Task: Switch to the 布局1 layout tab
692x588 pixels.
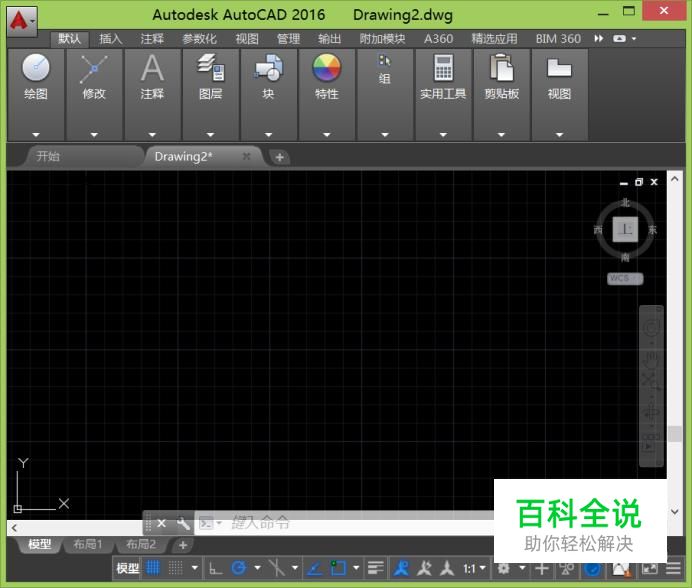Action: [x=87, y=545]
